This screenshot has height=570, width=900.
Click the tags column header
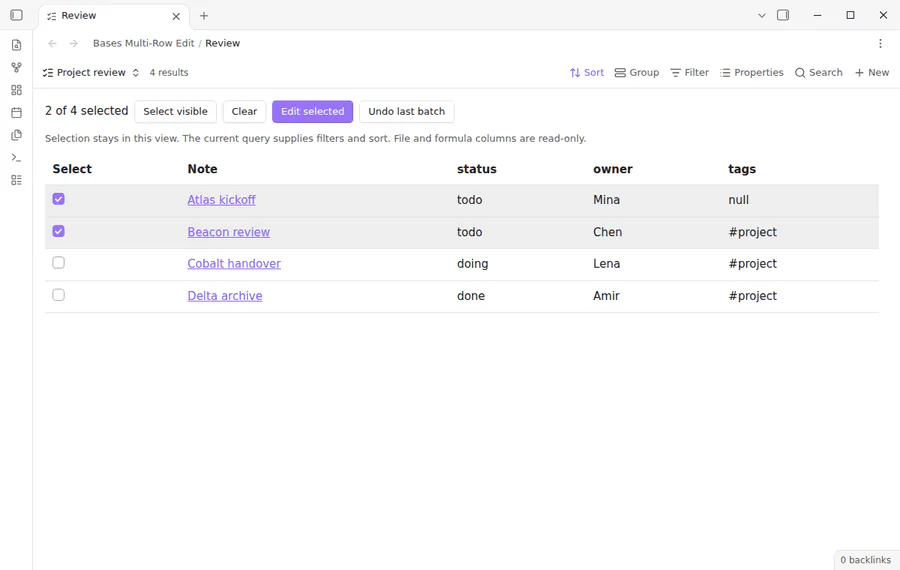tap(742, 169)
